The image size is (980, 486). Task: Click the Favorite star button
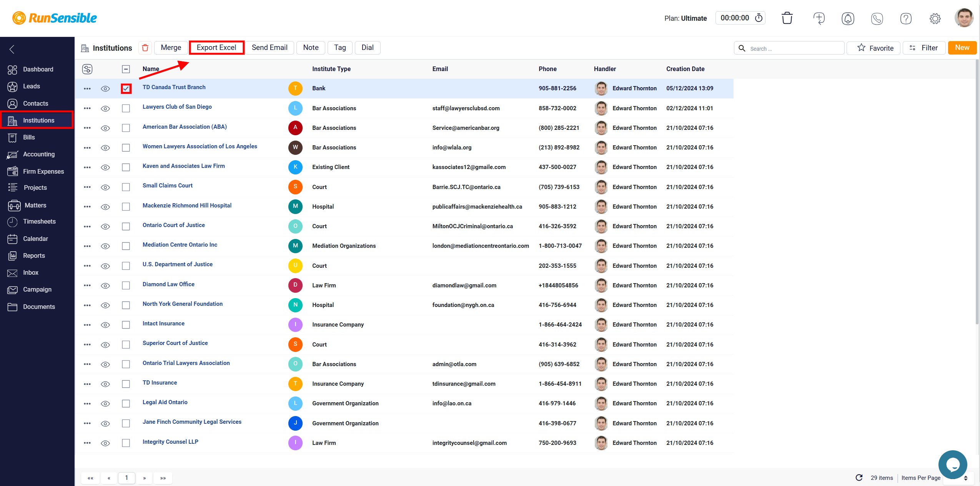click(873, 48)
